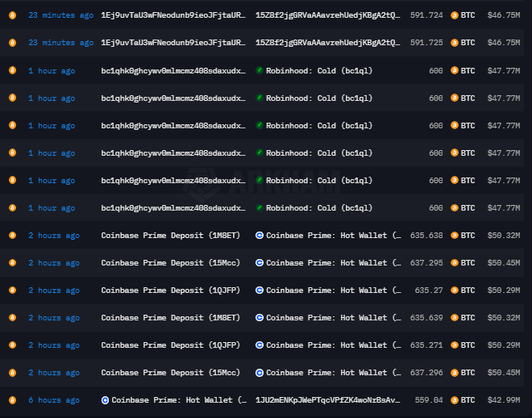532x418 pixels.
Task: Open Coinbase Prime Deposit (1M8ET) sending 635.638 BTC
Action: click(x=170, y=236)
